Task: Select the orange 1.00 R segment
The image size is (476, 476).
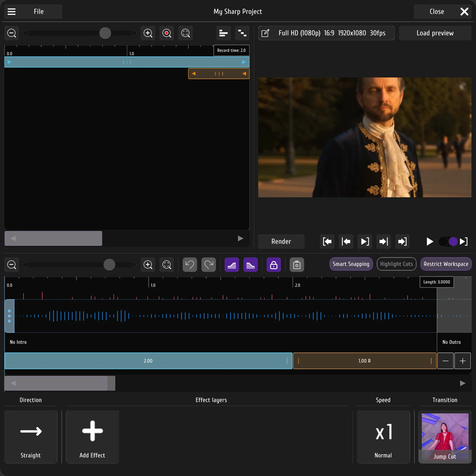Action: click(x=365, y=361)
